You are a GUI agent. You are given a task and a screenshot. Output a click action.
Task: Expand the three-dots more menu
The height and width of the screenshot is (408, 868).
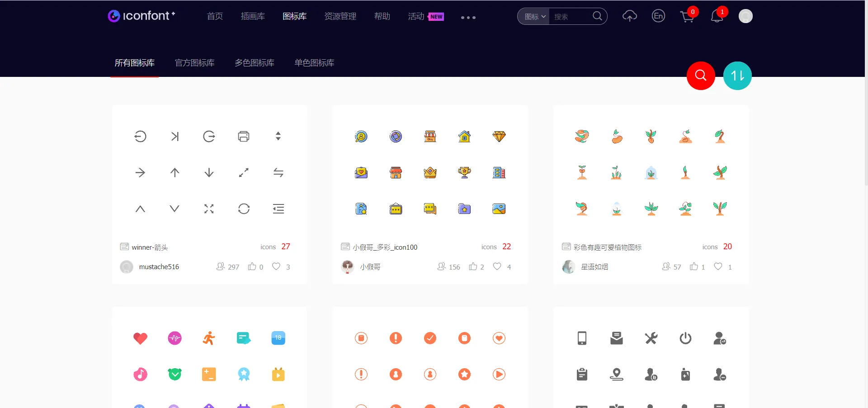tap(468, 18)
